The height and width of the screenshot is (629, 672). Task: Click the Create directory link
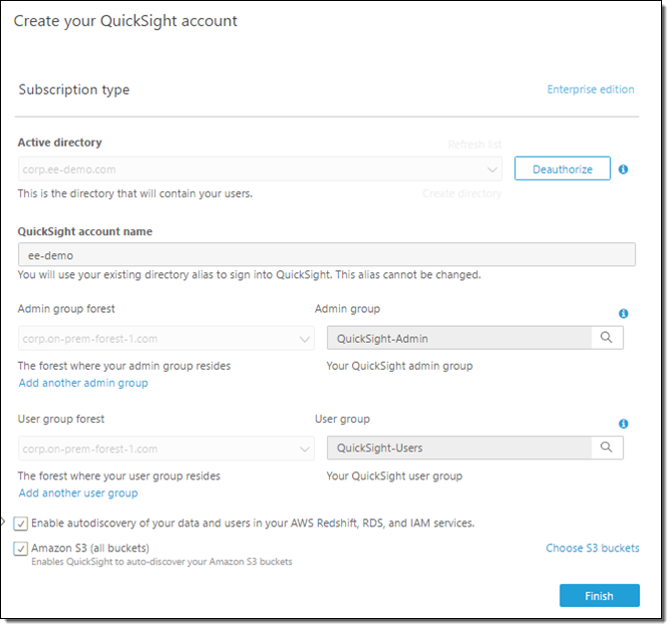pos(462,193)
